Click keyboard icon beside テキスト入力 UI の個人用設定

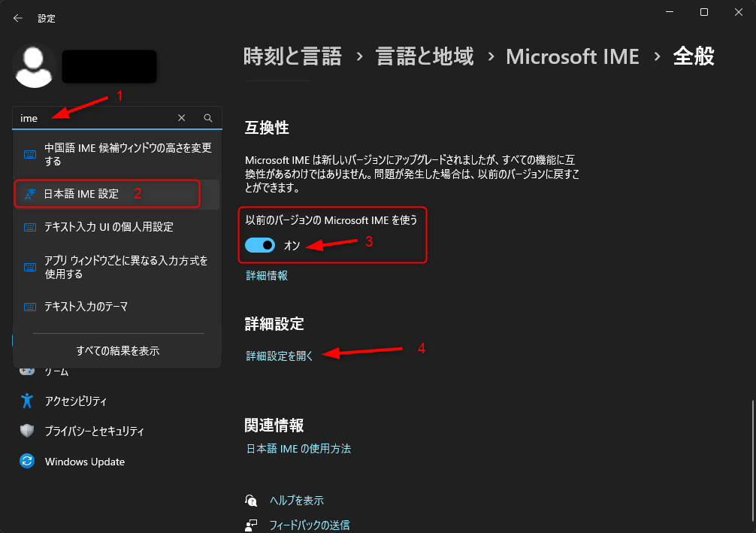pyautogui.click(x=30, y=227)
